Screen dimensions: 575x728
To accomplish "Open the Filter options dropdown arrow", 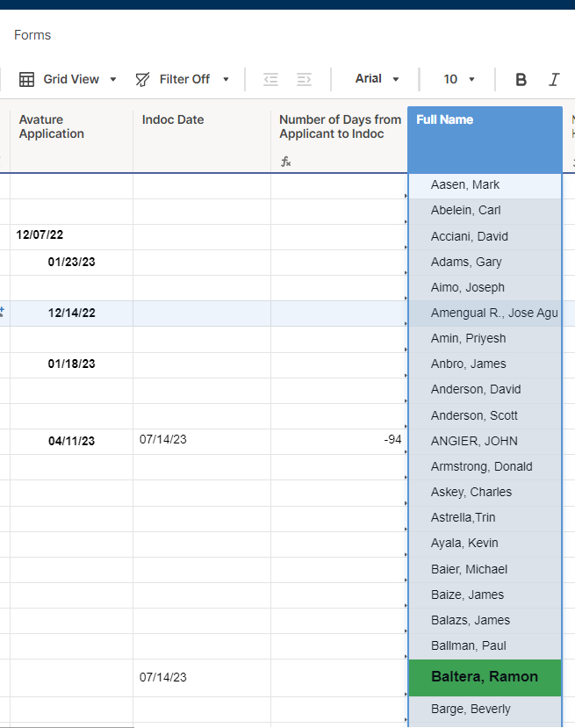I will pyautogui.click(x=226, y=79).
